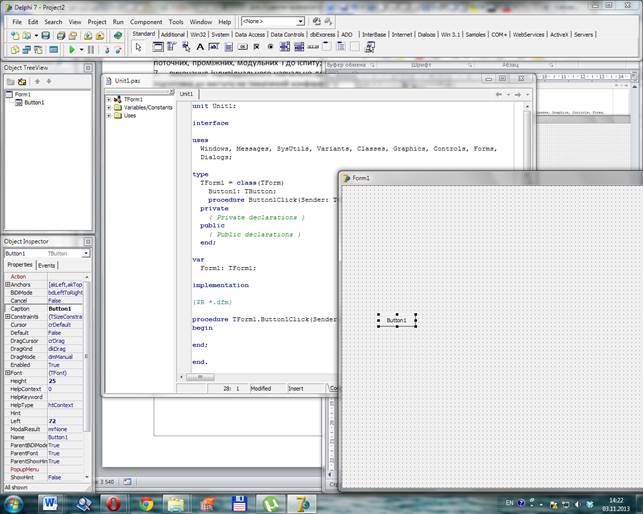This screenshot has height=514, width=643.
Task: Select Unit1 tab in the code editor
Action: tap(186, 94)
